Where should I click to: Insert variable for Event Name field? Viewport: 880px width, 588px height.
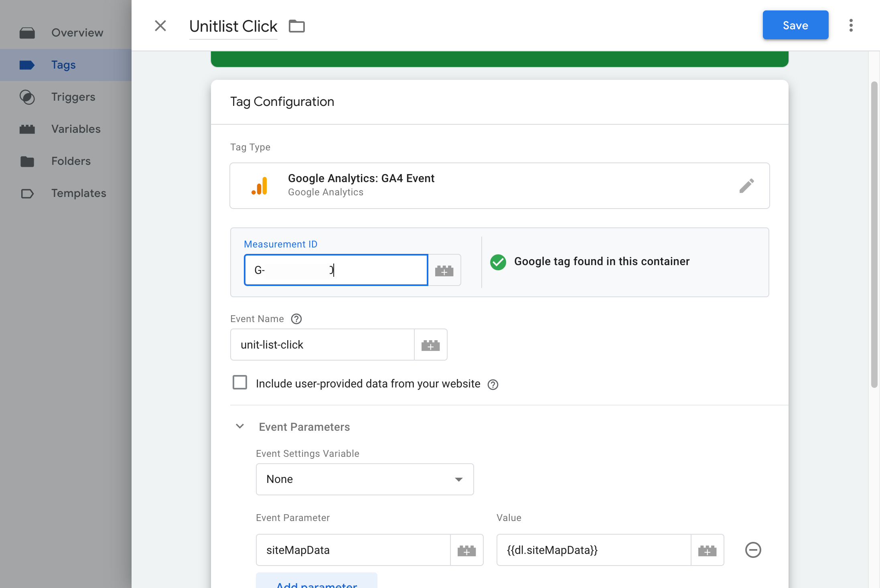[x=431, y=345]
